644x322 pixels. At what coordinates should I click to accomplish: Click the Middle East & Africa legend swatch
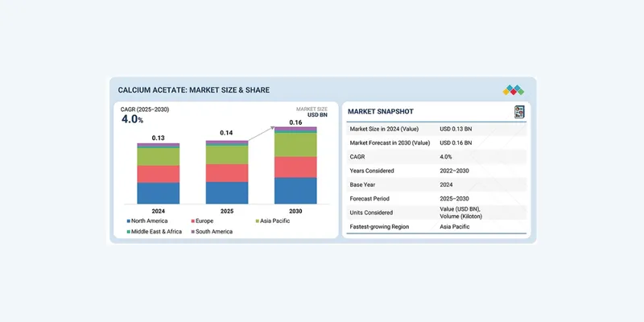(129, 232)
